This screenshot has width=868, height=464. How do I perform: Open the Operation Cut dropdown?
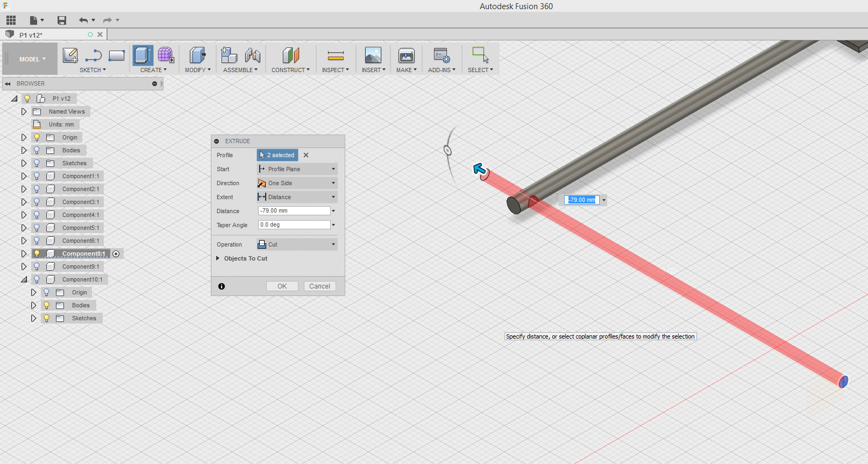pyautogui.click(x=297, y=244)
